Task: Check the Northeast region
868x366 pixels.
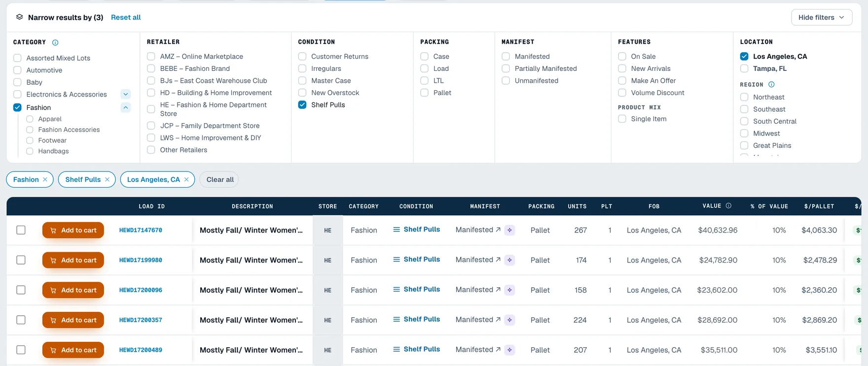Action: click(x=744, y=97)
